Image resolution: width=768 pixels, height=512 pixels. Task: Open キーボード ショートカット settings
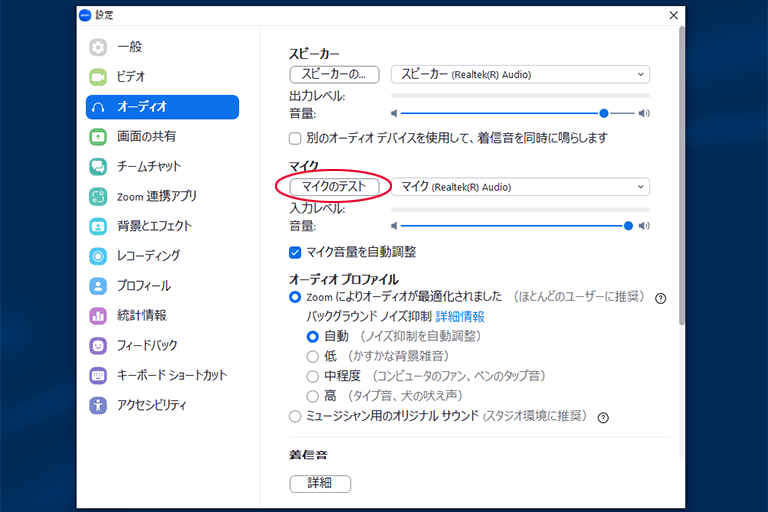click(x=162, y=376)
